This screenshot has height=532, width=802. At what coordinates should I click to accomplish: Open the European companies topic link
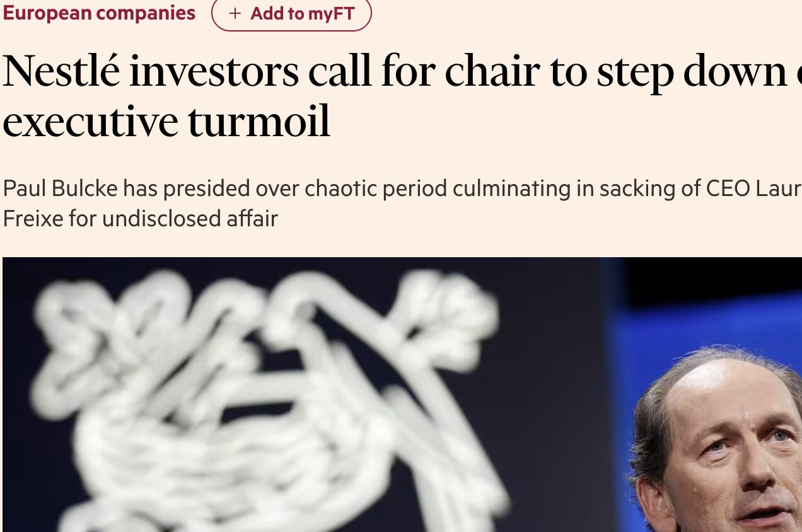coord(99,13)
